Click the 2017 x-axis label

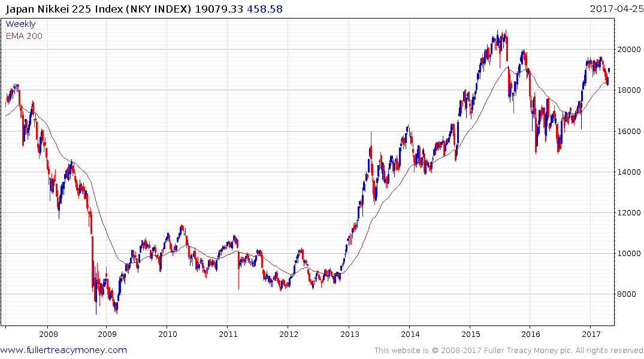pos(591,334)
